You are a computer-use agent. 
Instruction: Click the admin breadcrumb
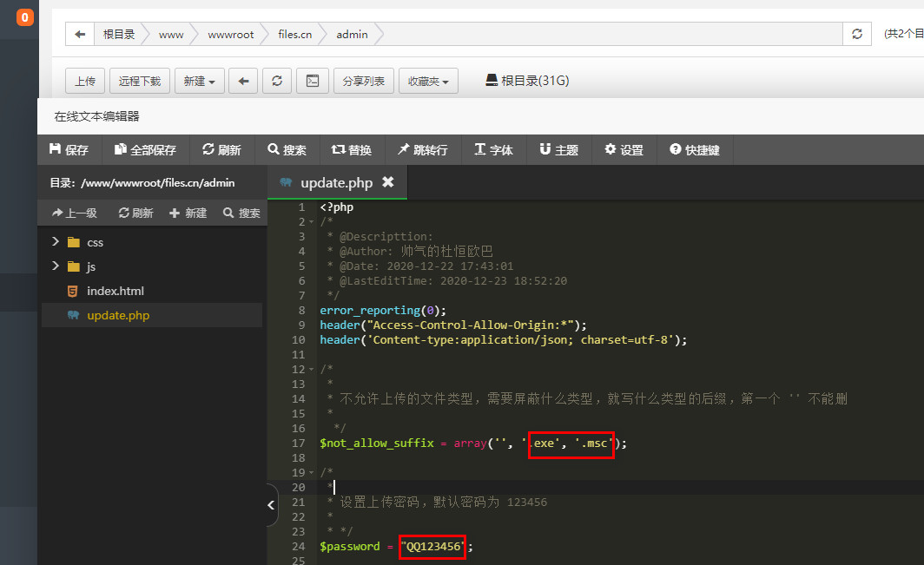(x=352, y=34)
